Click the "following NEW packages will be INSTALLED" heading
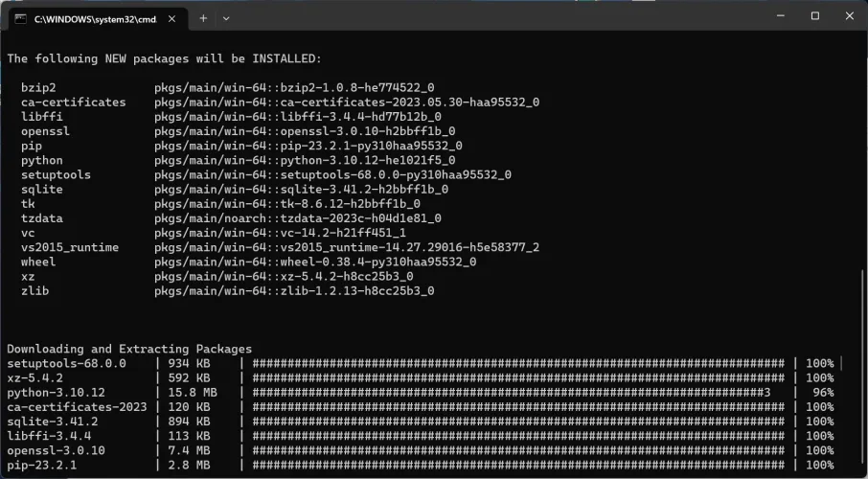Viewport: 868px width, 479px height. (164, 58)
